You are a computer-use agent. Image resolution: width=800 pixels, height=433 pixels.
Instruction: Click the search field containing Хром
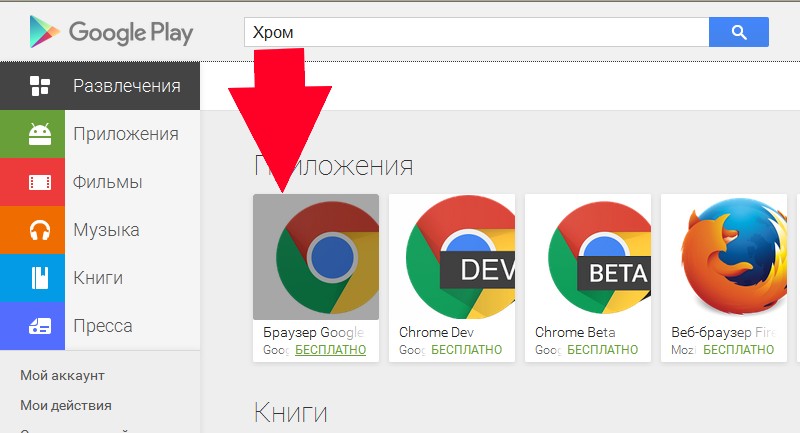(x=476, y=33)
